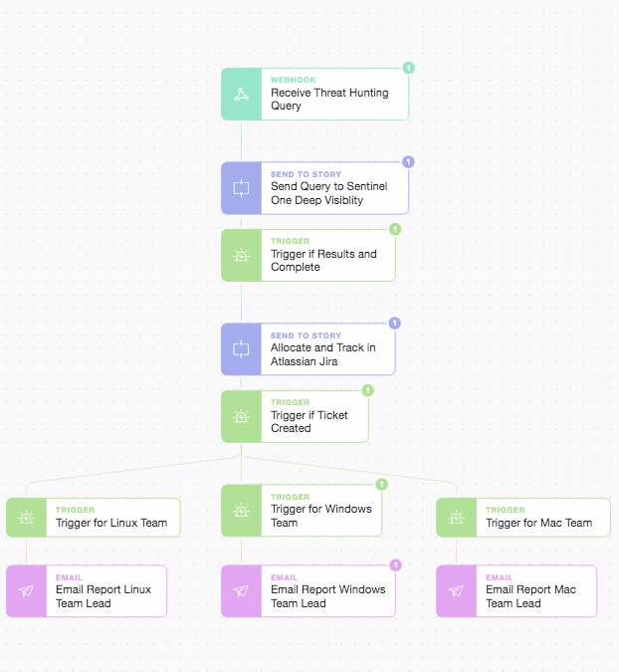Viewport: 619px width, 672px height.
Task: Click trigger icon beside 'Trigger if Results and Complete'
Action: click(x=241, y=255)
